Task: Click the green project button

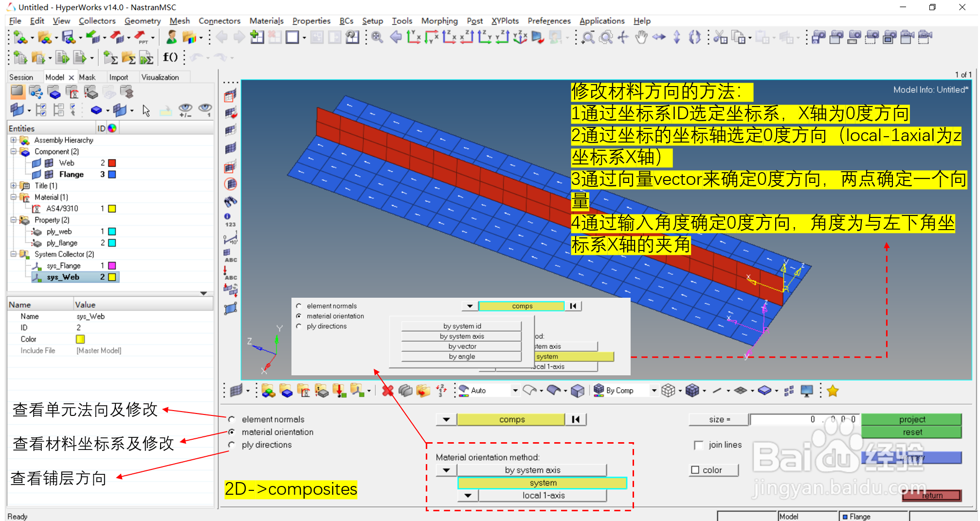Action: [x=911, y=419]
